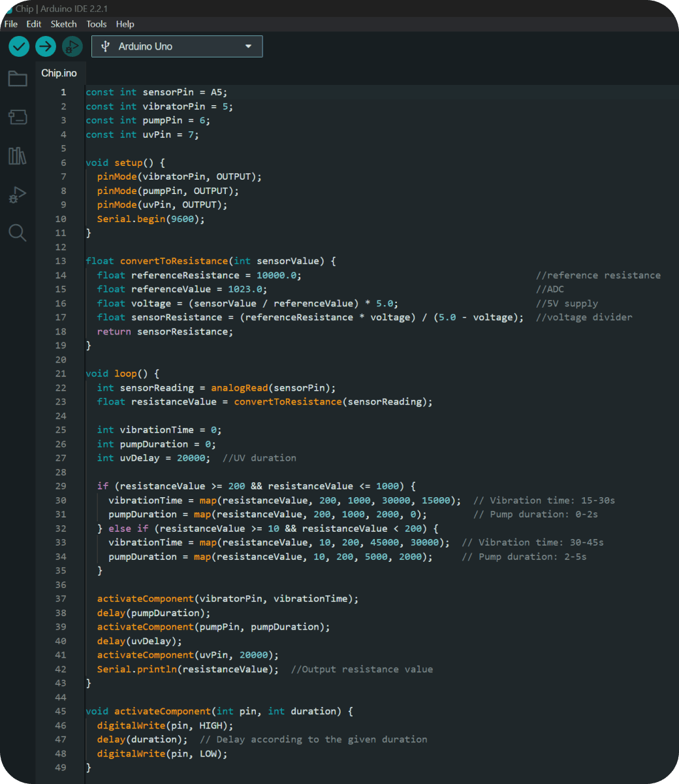
Task: Start the debugger from the toolbar
Action: (x=72, y=46)
